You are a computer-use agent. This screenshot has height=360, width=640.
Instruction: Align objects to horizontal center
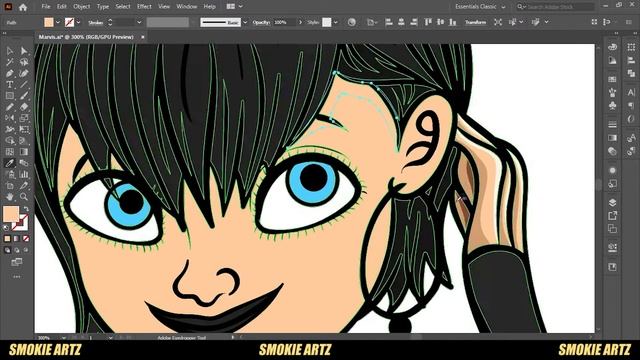point(401,22)
